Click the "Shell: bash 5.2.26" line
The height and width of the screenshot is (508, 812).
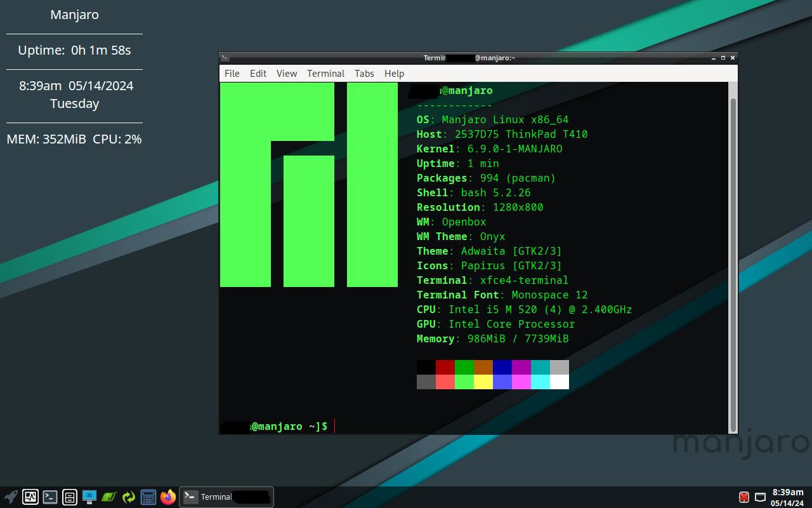click(x=473, y=192)
